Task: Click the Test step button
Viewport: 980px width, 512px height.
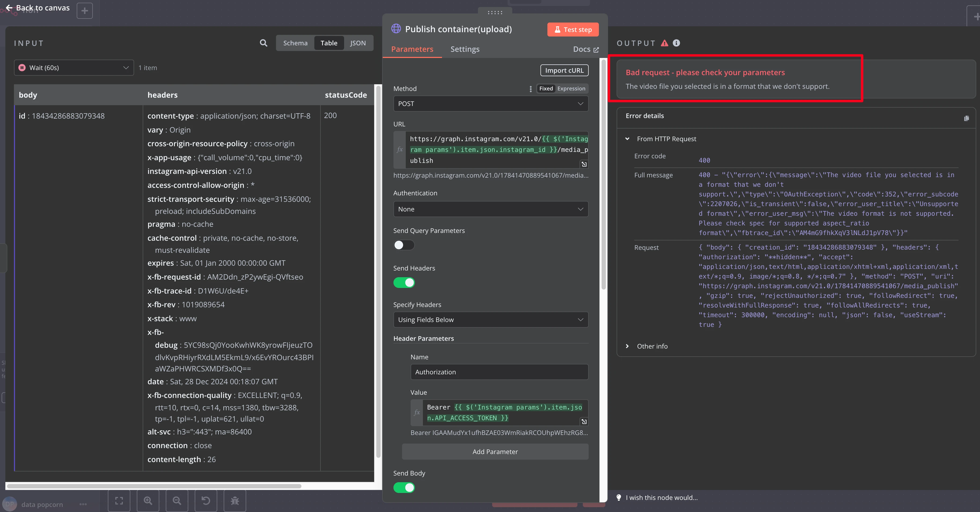Action: (x=573, y=30)
